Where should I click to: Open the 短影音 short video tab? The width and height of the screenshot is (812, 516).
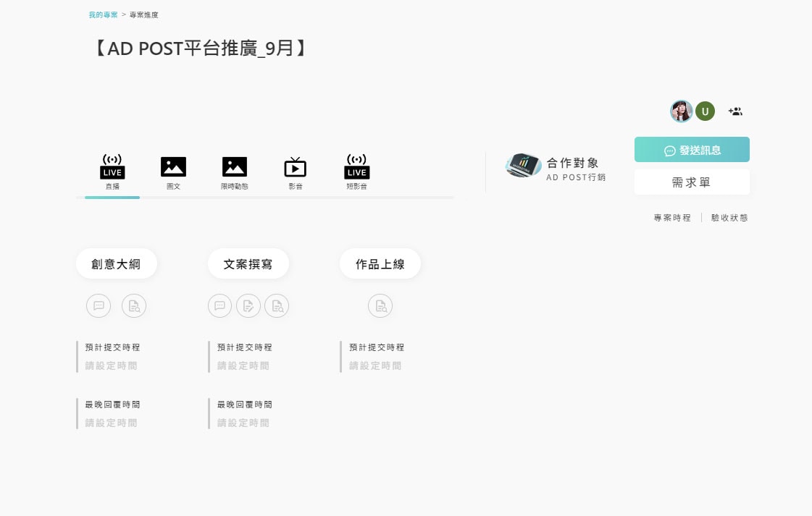pos(356,167)
